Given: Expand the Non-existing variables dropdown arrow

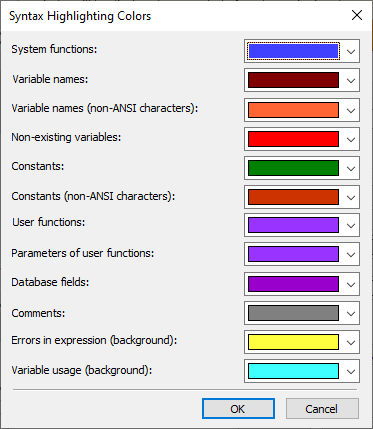Looking at the screenshot, I should [x=351, y=139].
